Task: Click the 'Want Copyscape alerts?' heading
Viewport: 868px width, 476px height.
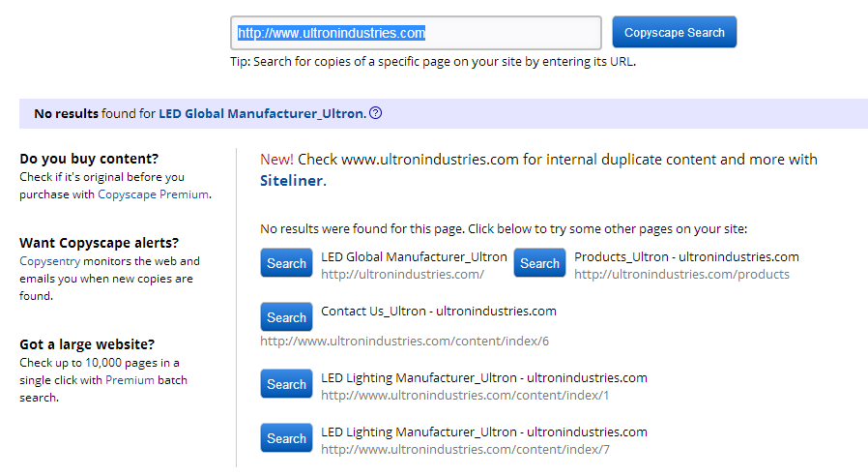Action: click(100, 243)
